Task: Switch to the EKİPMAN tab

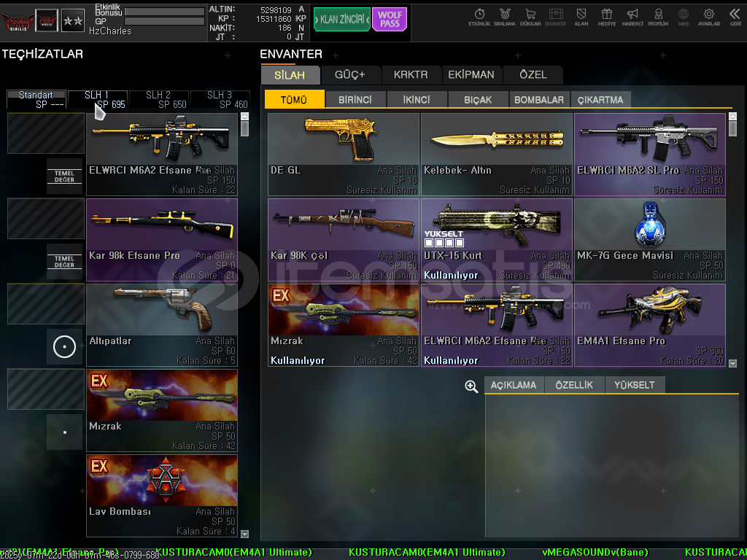Action: pos(471,75)
